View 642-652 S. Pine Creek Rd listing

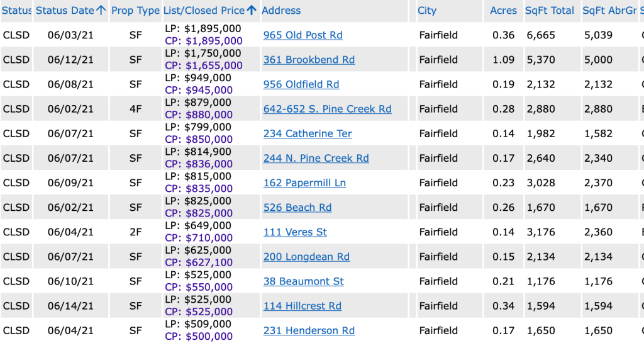(x=327, y=109)
